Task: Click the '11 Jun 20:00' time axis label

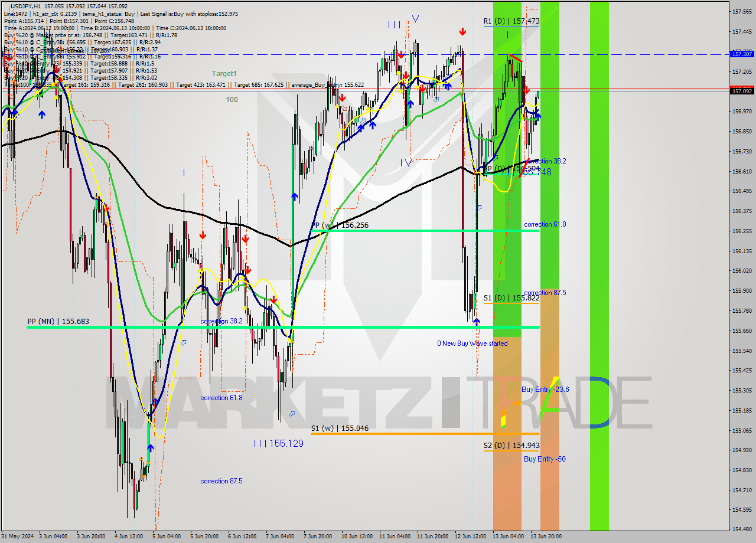Action: (432, 537)
